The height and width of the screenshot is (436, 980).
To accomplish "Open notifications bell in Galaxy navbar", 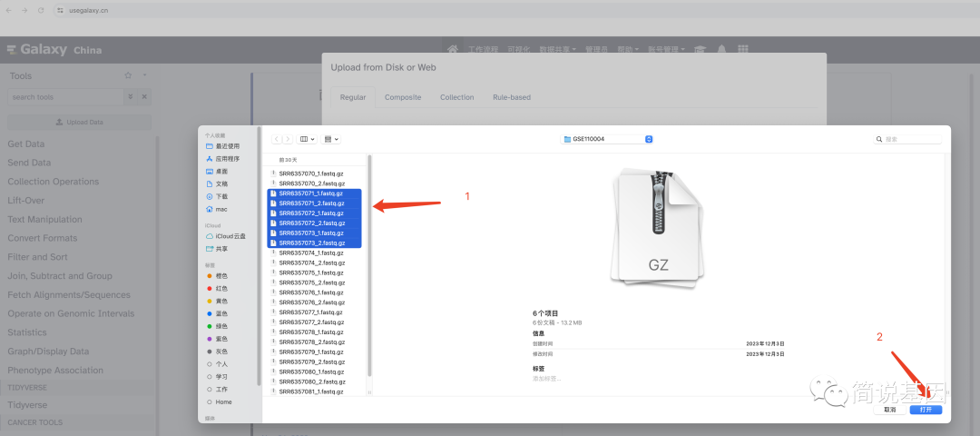I will pos(721,49).
